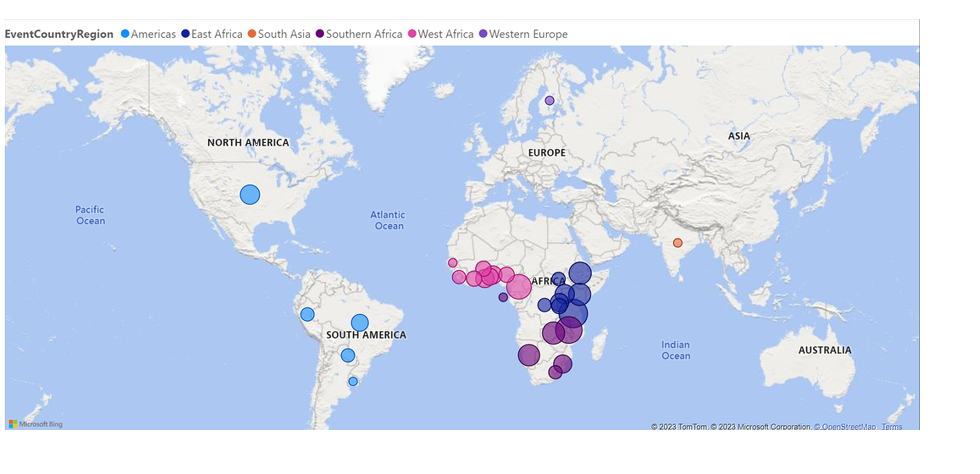Select the southernmost blue bubble in South America
980x474 pixels.
point(353,381)
